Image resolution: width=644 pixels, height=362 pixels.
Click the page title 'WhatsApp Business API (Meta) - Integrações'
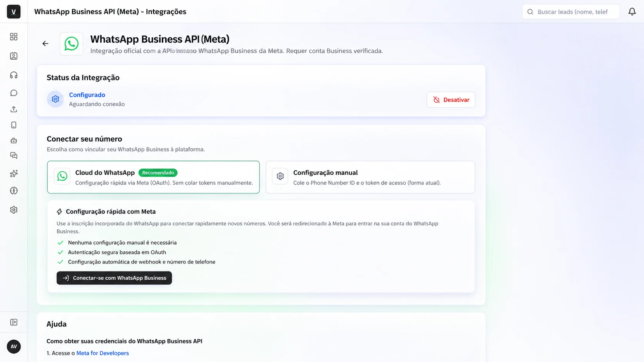tap(110, 12)
